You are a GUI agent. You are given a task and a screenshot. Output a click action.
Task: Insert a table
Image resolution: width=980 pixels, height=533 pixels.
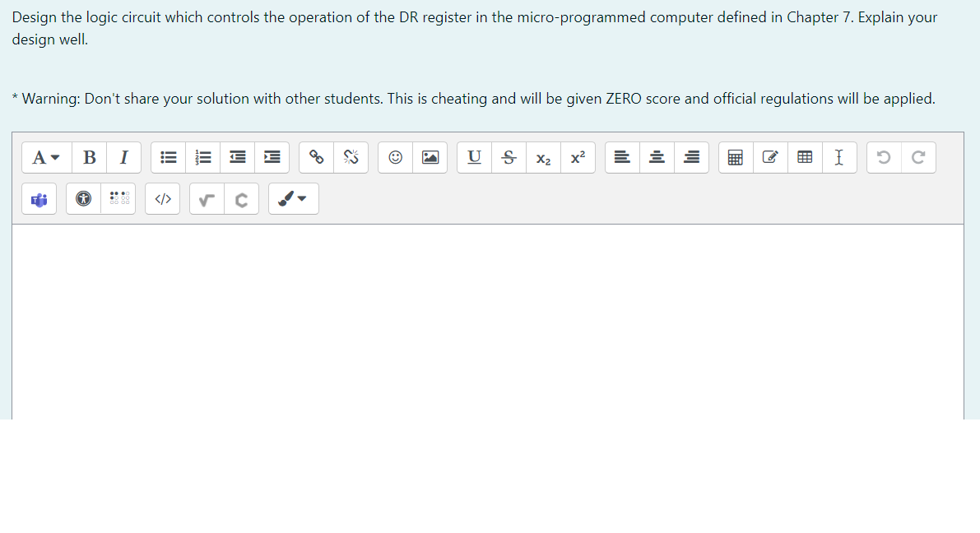(805, 157)
